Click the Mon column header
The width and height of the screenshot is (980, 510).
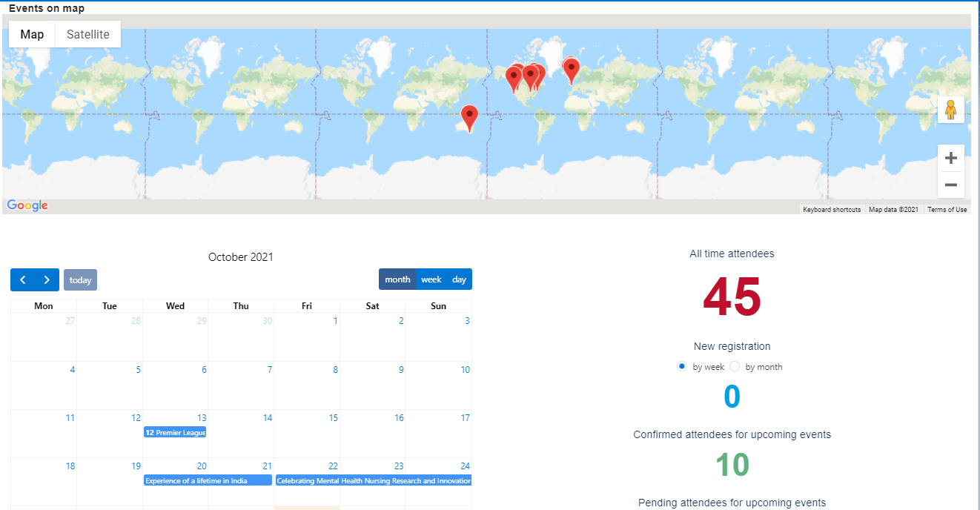44,305
